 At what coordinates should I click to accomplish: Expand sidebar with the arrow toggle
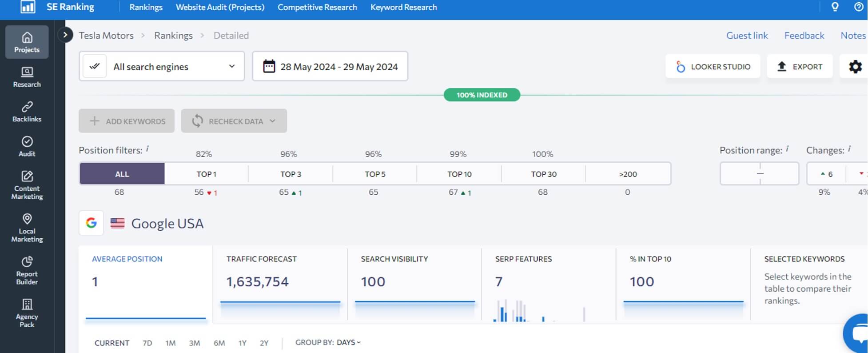click(x=65, y=35)
